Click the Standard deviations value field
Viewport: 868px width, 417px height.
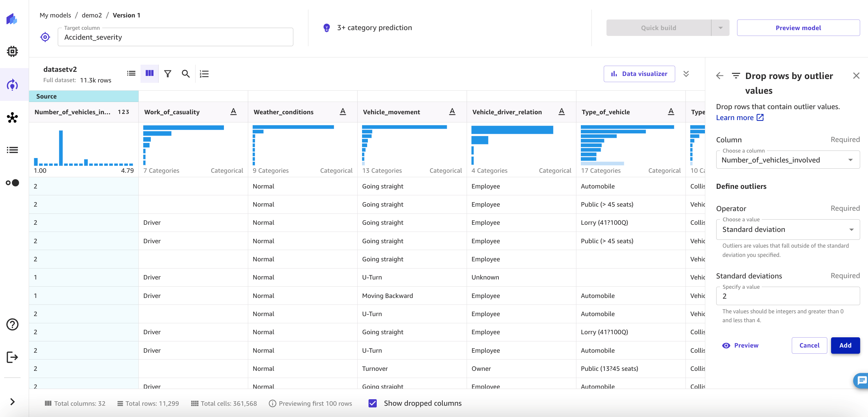[788, 296]
